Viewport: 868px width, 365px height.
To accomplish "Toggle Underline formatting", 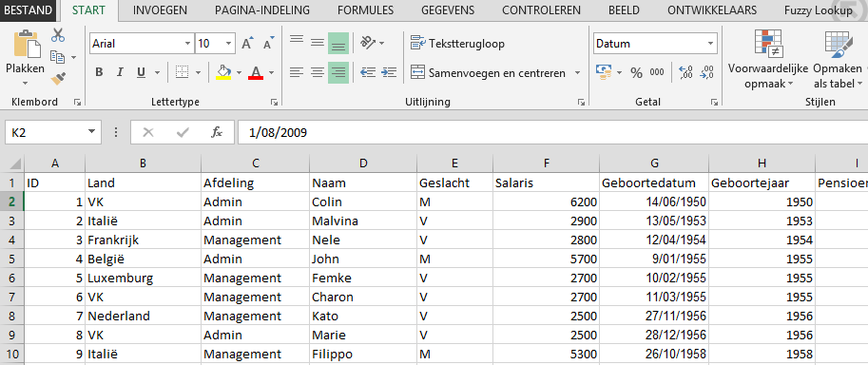I will (x=141, y=72).
